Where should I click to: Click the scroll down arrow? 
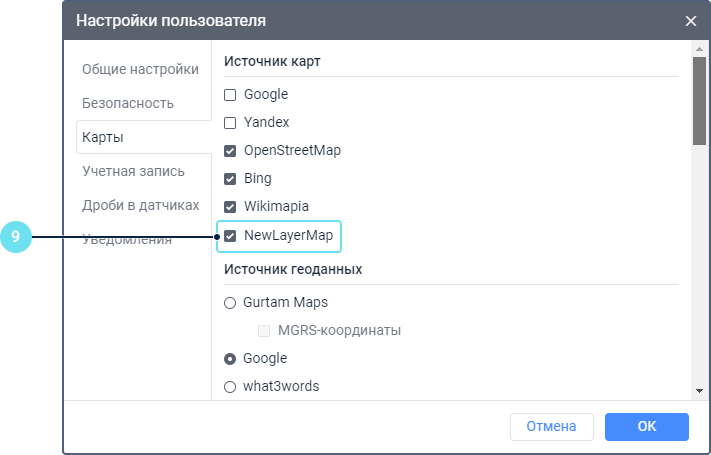point(699,390)
